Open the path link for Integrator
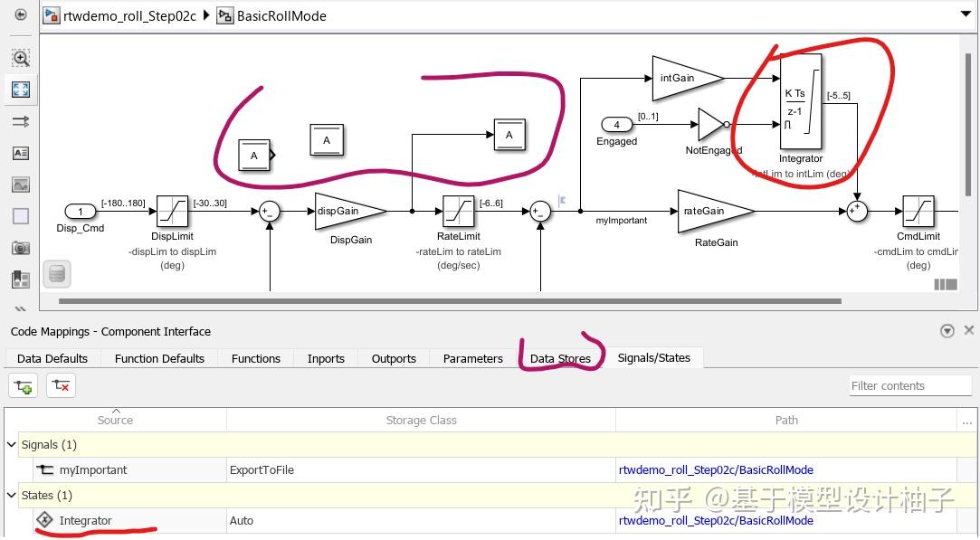The height and width of the screenshot is (540, 980). click(717, 521)
